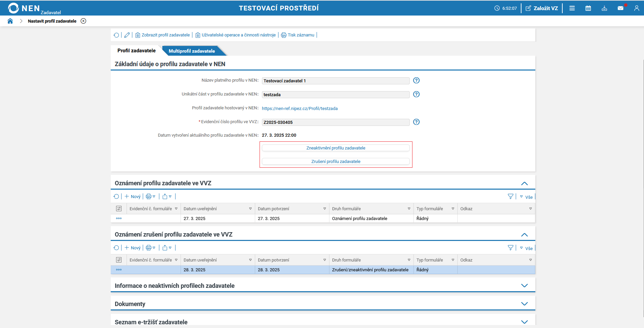Open the hamburger menu icon
This screenshot has width=644, height=328.
(572, 8)
